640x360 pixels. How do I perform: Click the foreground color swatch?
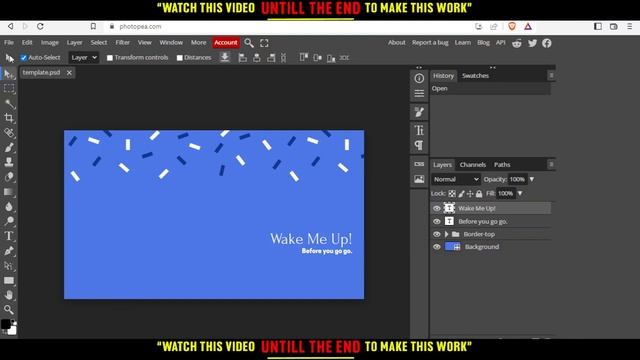(6, 324)
